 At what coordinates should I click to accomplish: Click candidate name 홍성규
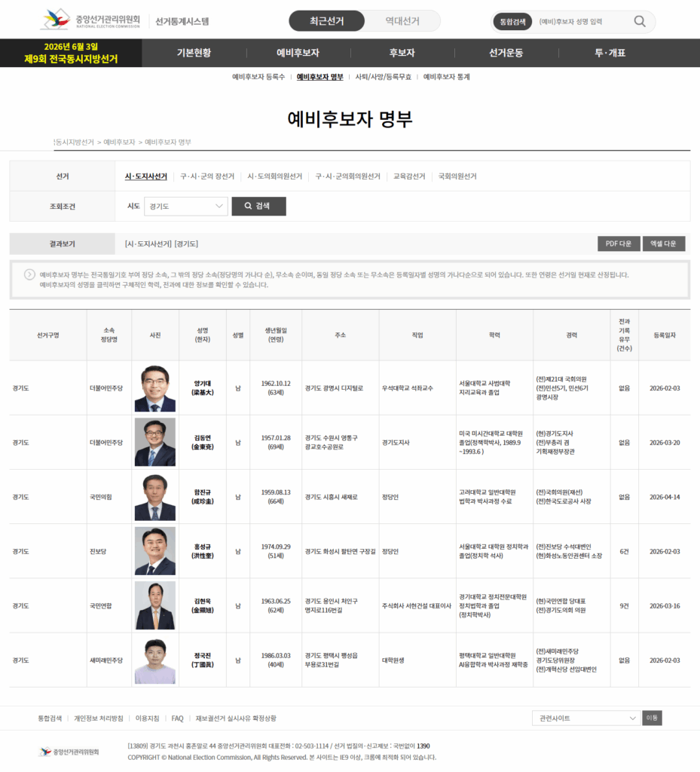click(x=202, y=551)
